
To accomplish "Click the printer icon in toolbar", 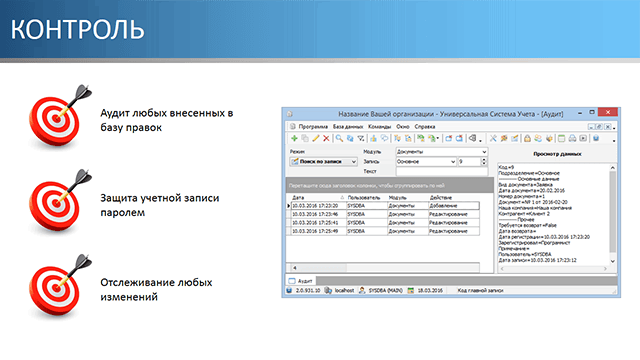I will pyautogui.click(x=572, y=139).
